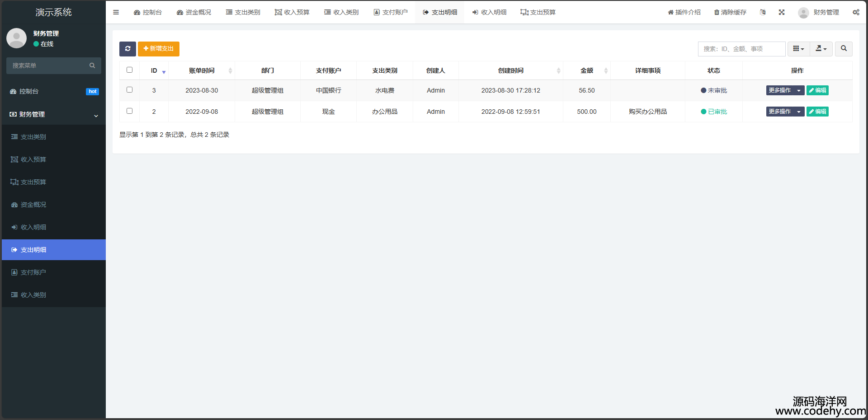Open the column visibility dropdown
The width and height of the screenshot is (868, 420).
tap(798, 49)
